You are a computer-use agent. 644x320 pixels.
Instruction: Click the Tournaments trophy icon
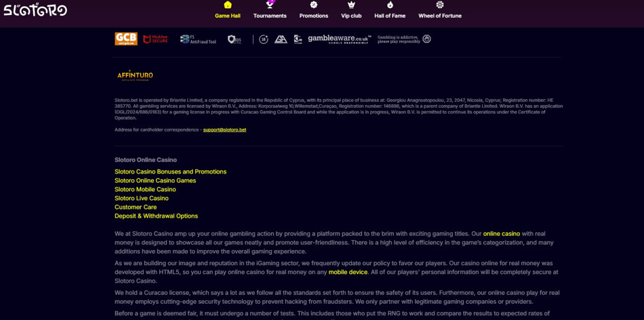[x=270, y=5]
